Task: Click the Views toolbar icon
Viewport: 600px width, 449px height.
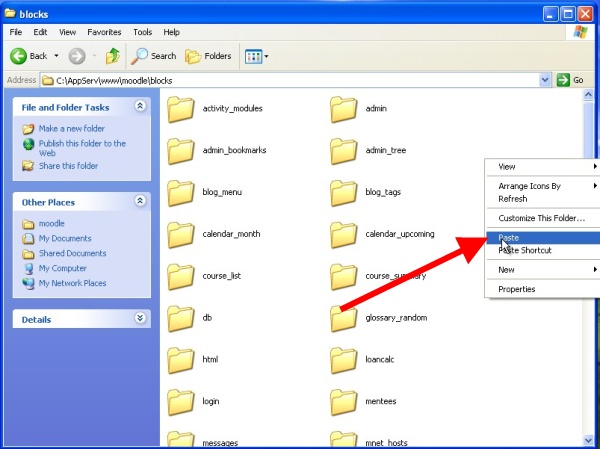Action: 253,57
